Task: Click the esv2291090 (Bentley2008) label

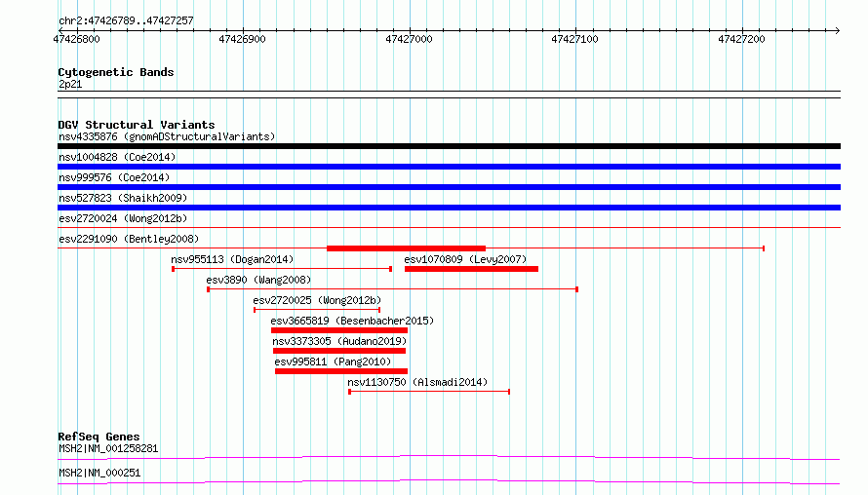Action: [129, 239]
